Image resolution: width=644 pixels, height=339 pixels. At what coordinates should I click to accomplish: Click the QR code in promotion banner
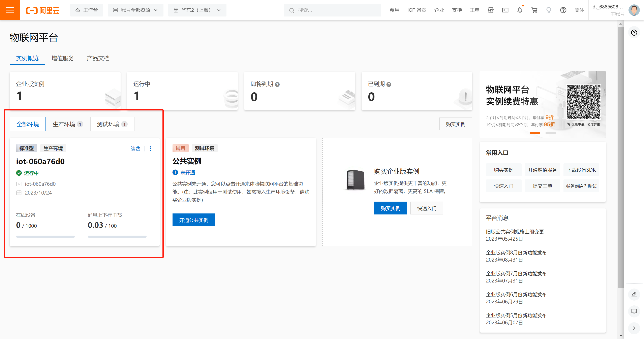[x=583, y=102]
